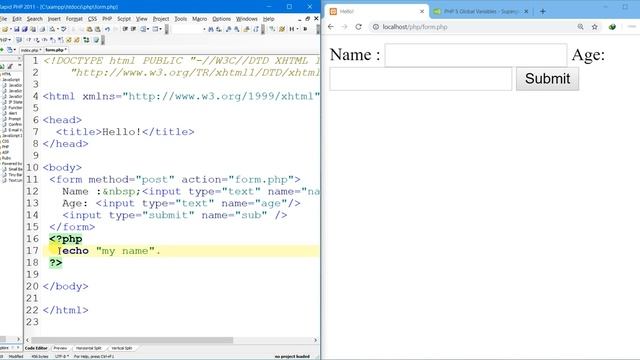Create a new file with the green plus

pos(2,50)
